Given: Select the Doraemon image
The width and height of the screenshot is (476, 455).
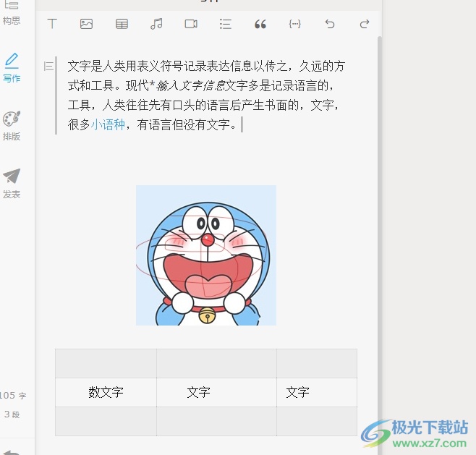Looking at the screenshot, I should pos(206,255).
